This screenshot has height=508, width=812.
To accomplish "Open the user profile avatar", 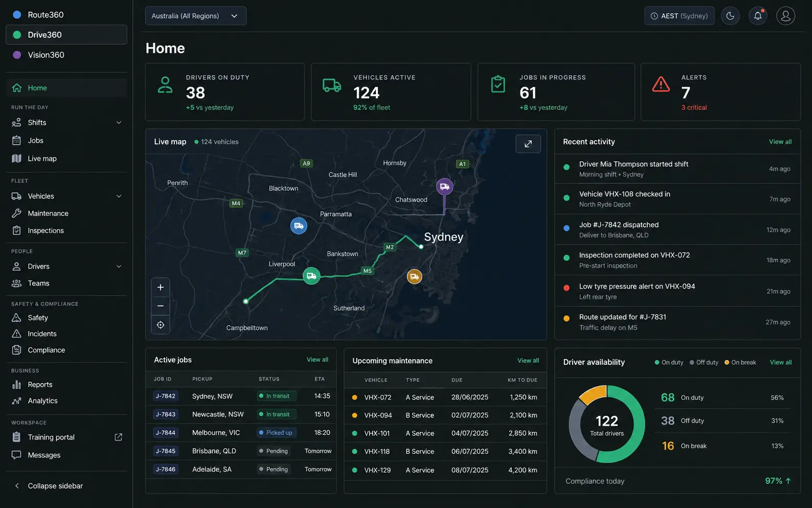I will (x=785, y=16).
